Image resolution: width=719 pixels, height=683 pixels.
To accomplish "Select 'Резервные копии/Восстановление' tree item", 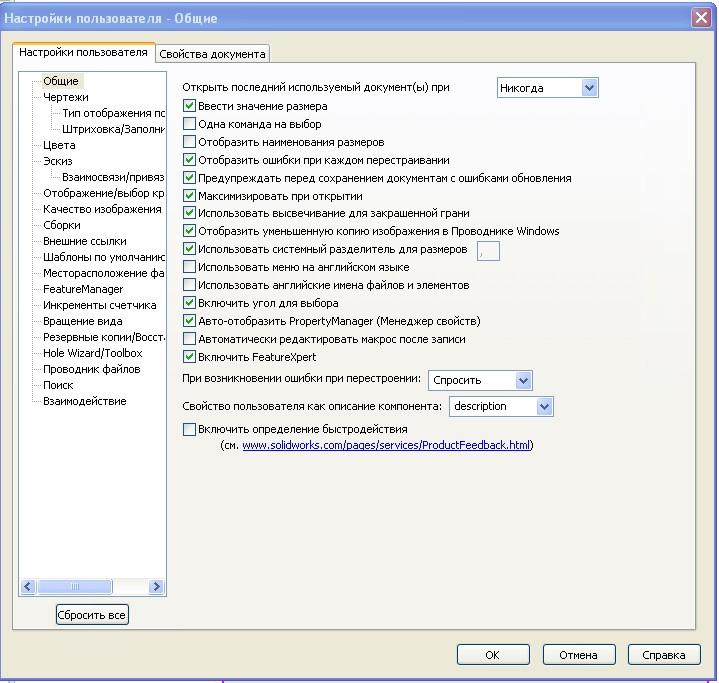I will click(104, 337).
